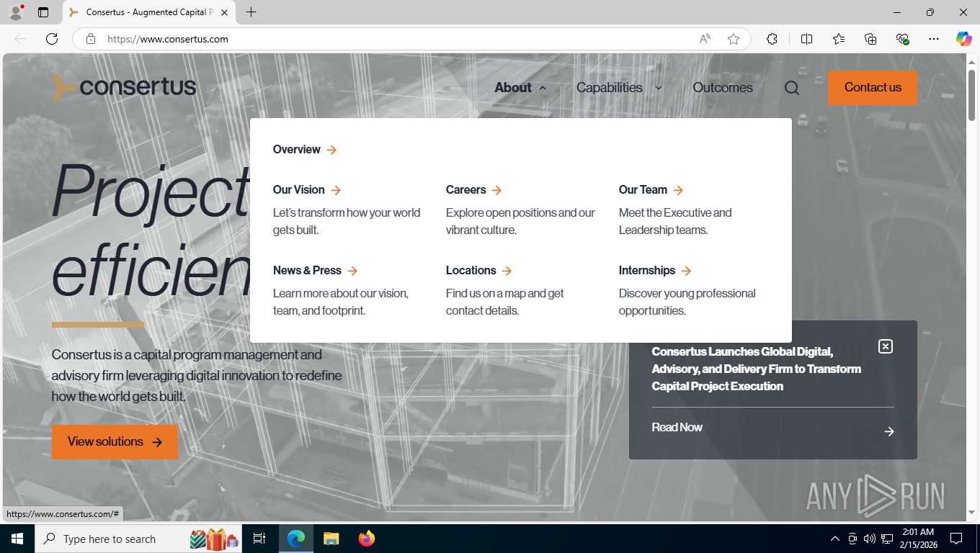Select Overview in About menu
980x553 pixels.
pyautogui.click(x=297, y=150)
